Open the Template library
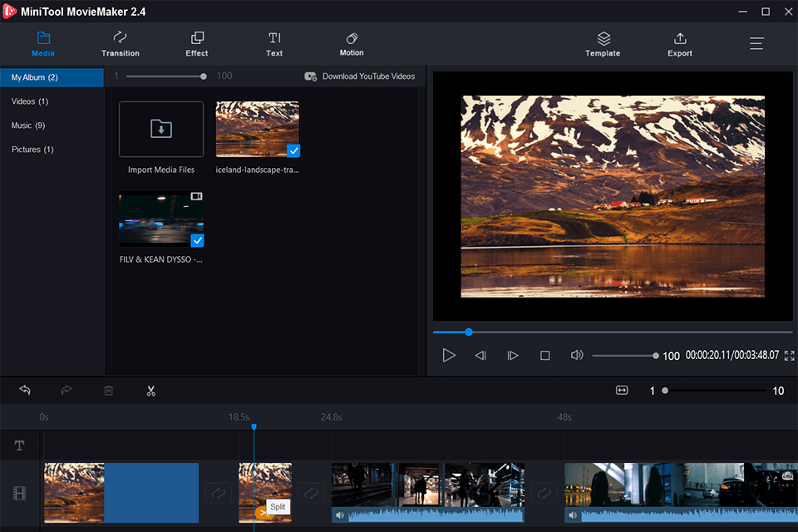The image size is (798, 532). click(603, 44)
